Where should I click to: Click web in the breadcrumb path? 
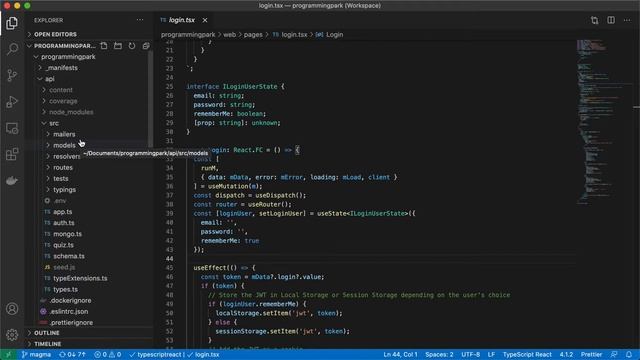229,35
